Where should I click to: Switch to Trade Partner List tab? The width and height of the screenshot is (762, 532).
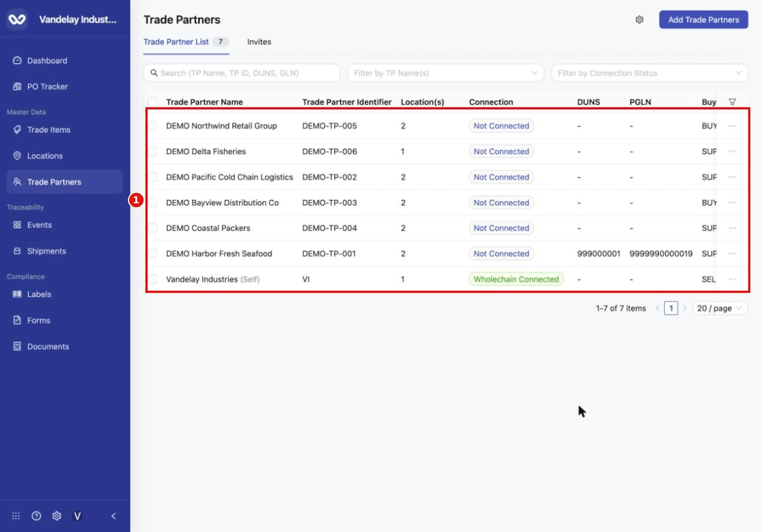coord(186,42)
